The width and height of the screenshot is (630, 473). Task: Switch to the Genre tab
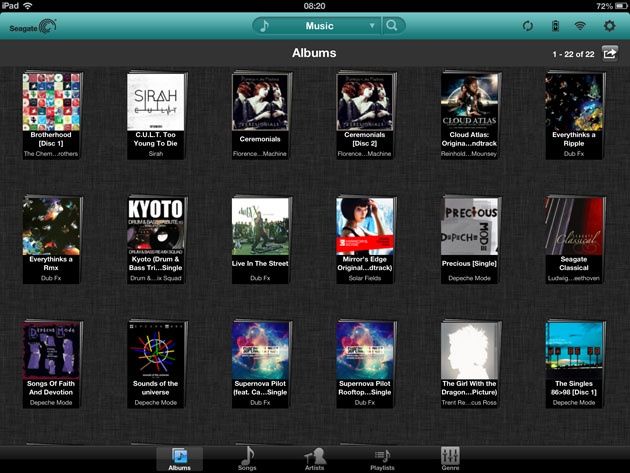(x=450, y=459)
